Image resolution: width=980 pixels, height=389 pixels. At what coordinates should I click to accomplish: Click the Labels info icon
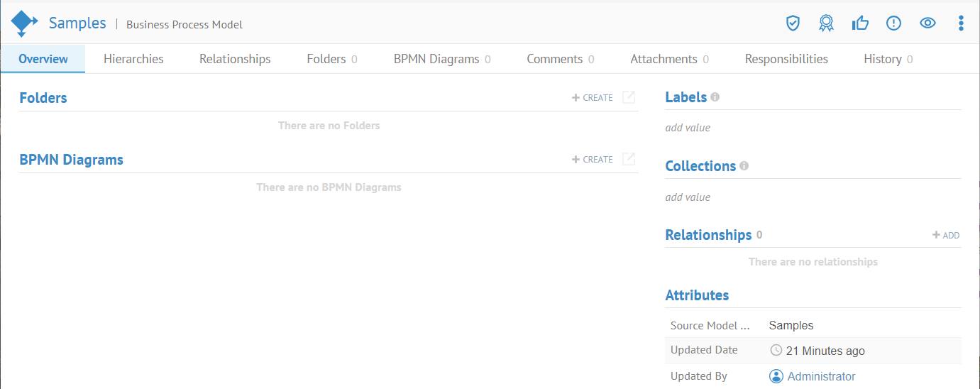[x=715, y=97]
